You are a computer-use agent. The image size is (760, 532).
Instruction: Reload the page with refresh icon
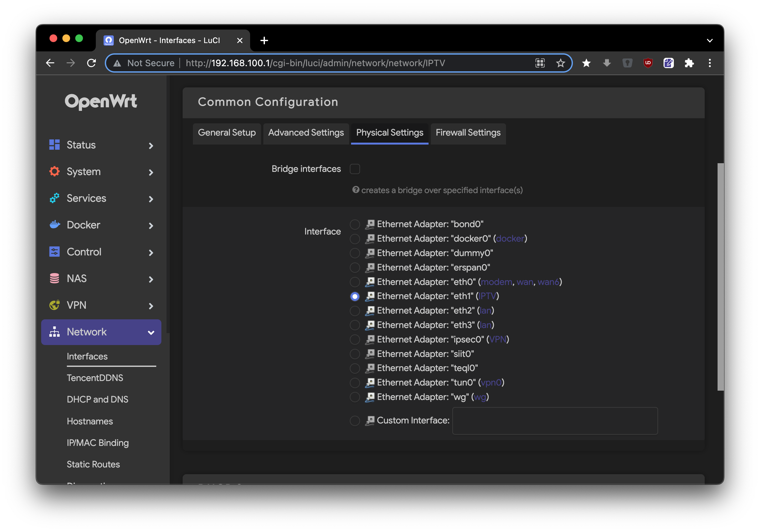[x=91, y=63]
